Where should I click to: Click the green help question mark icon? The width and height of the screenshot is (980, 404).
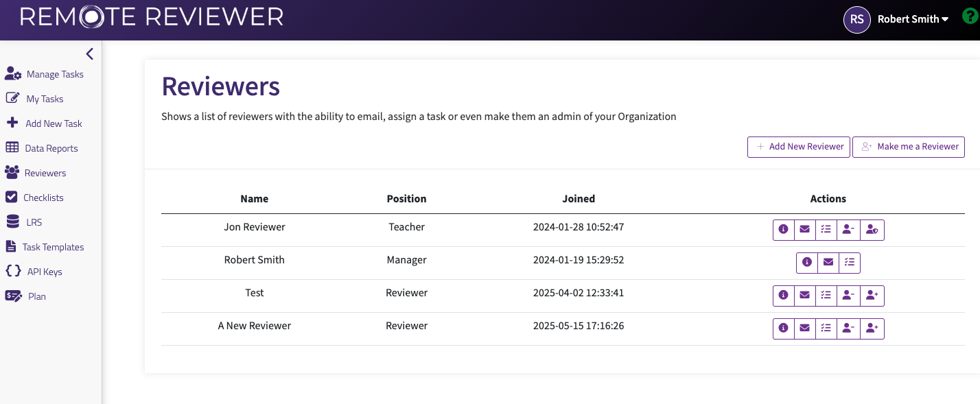[970, 14]
